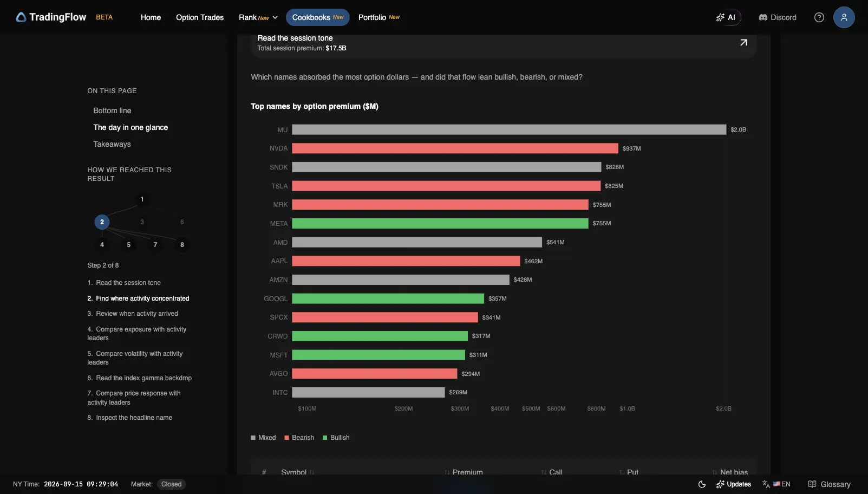Click the AMZN premium bar

click(401, 279)
